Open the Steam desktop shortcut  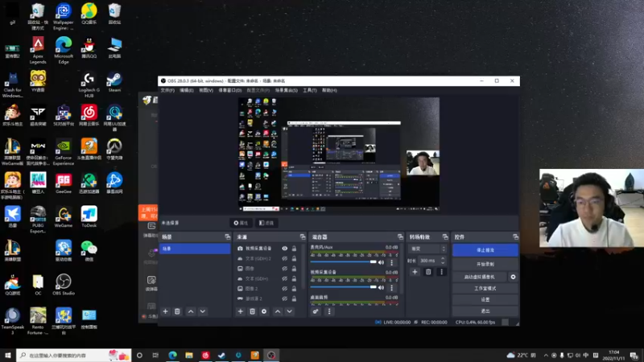click(x=114, y=82)
